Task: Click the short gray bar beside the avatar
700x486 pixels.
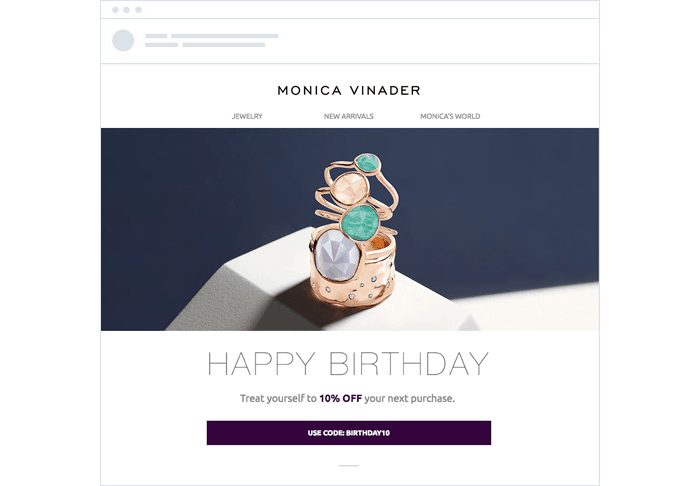Action: pyautogui.click(x=156, y=36)
